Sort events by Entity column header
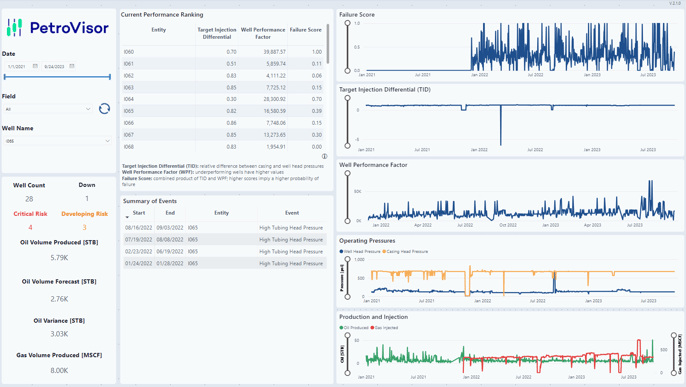Image resolution: width=686 pixels, height=387 pixels. [x=221, y=213]
